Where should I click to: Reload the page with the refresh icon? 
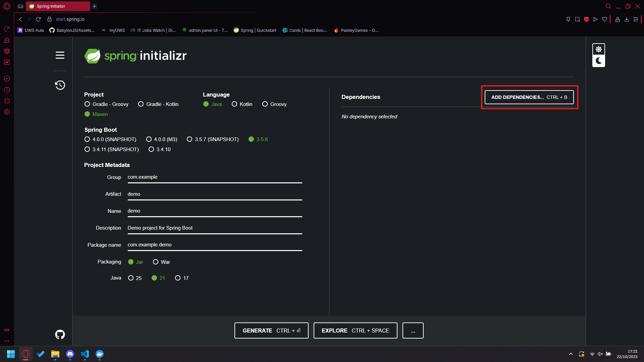point(39,19)
